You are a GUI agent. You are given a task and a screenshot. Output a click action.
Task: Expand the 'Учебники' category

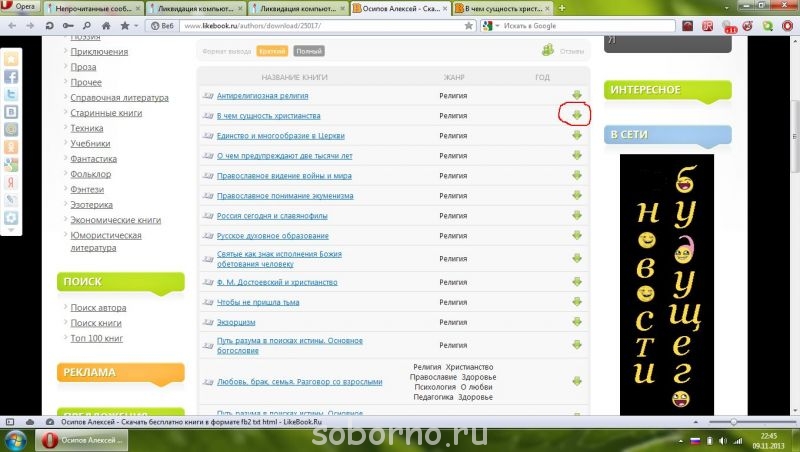(x=90, y=143)
